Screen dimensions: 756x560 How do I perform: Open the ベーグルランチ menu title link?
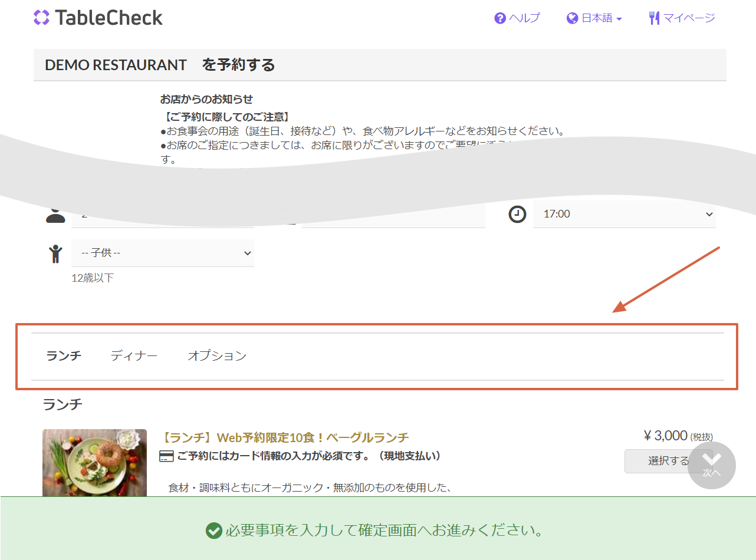coord(285,437)
